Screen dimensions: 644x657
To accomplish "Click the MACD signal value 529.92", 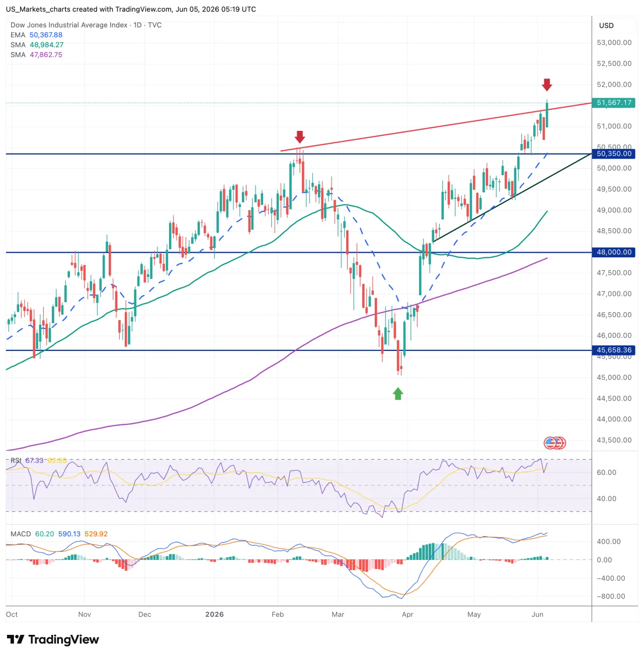I will click(96, 534).
